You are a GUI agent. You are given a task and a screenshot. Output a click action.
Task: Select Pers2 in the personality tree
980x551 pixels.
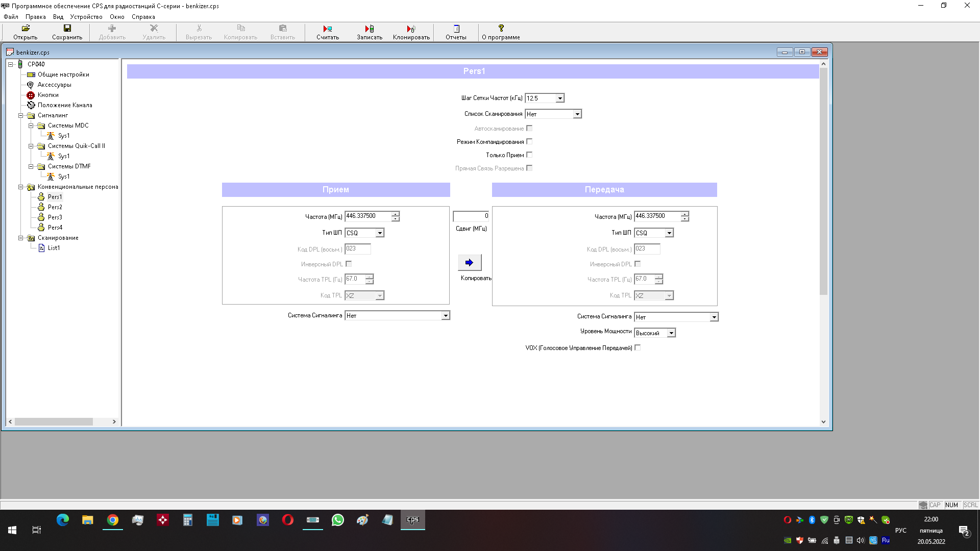(55, 207)
